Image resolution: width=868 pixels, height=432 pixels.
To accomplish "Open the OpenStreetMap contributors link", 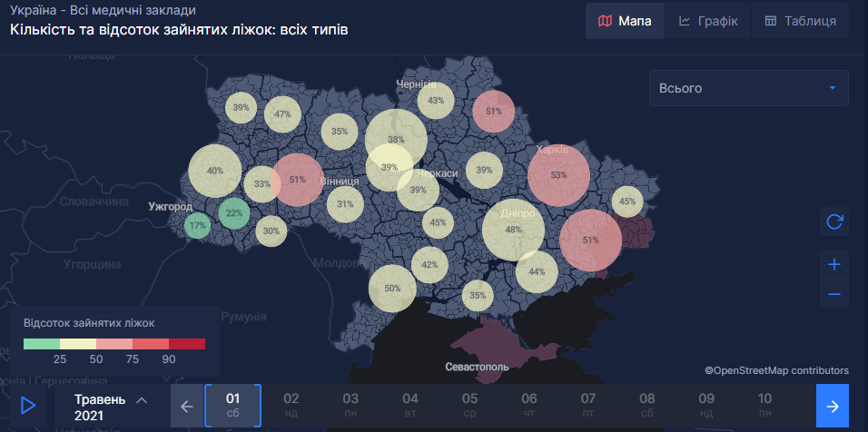I will [x=776, y=370].
